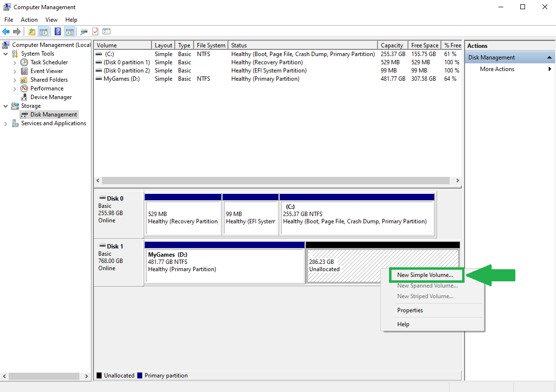Image resolution: width=556 pixels, height=392 pixels.
Task: Expand Services and Applications node
Action: click(x=6, y=124)
